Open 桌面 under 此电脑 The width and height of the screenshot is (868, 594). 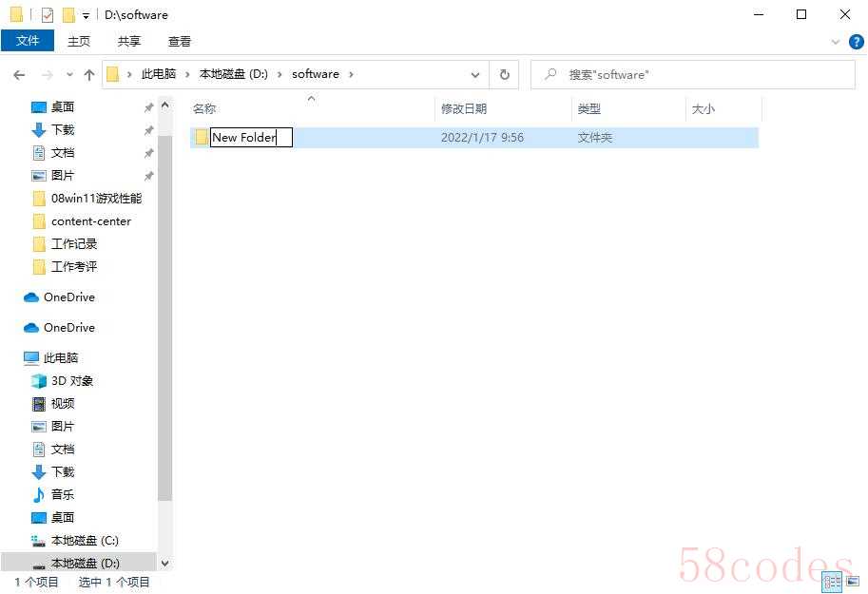coord(63,518)
